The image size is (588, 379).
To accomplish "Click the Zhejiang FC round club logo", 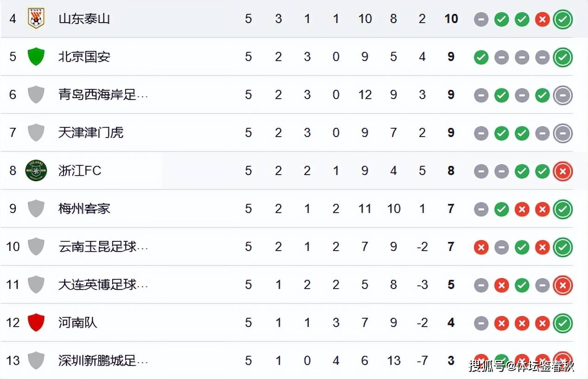I will coord(36,171).
